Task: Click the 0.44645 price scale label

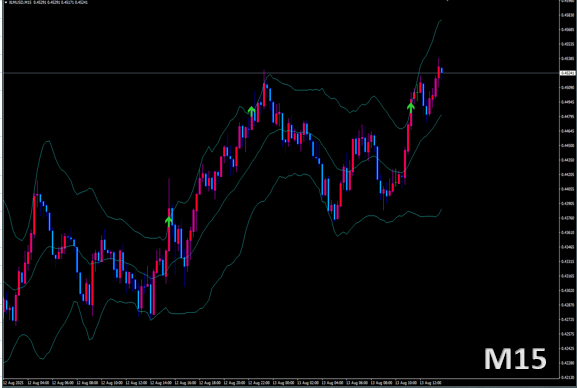Action: coord(568,131)
